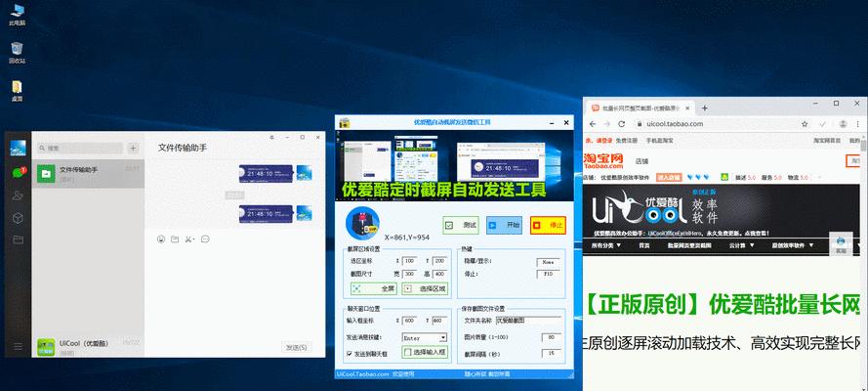868x391 pixels.
Task: Click the screenshot tool banner image
Action: pyautogui.click(x=454, y=165)
